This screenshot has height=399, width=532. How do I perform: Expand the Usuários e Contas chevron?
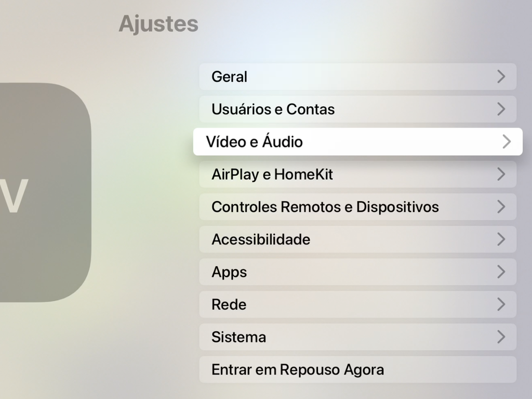pyautogui.click(x=501, y=109)
